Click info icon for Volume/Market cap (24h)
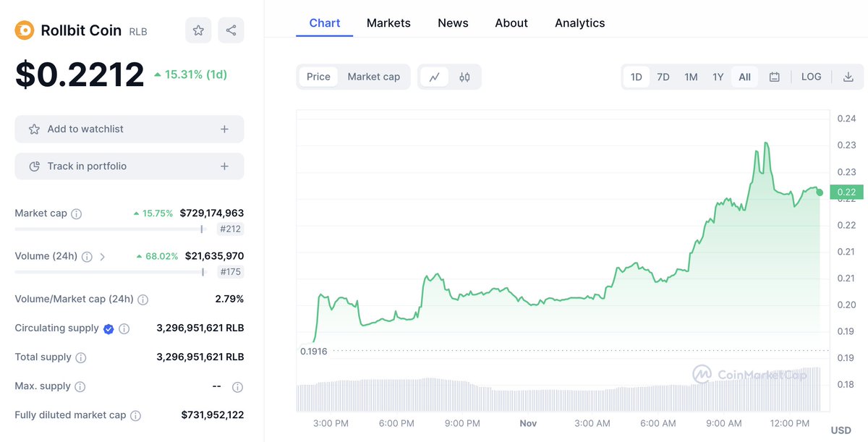Screen dimensions: 868x442 point(143,299)
